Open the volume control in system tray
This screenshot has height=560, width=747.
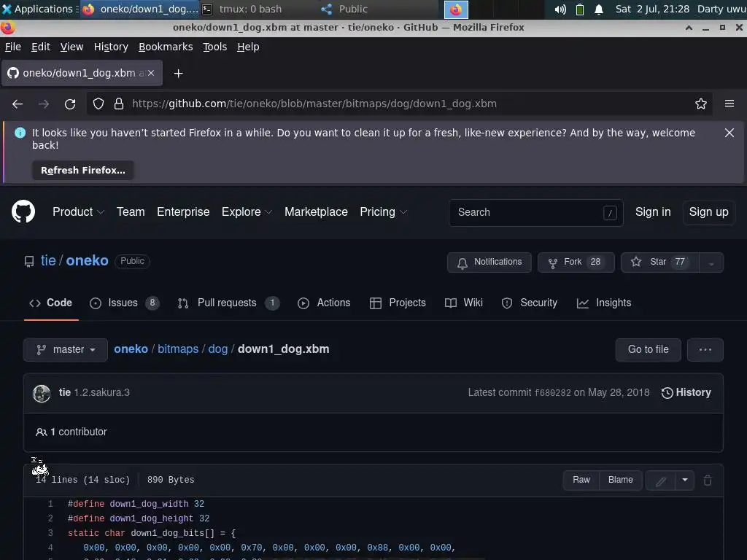pyautogui.click(x=560, y=9)
